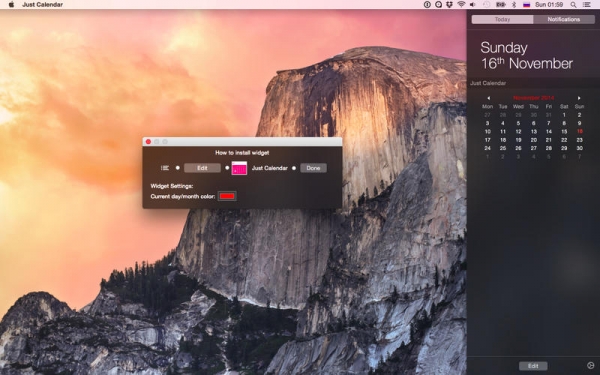Click the Done button in install dialog
The width and height of the screenshot is (600, 375).
click(313, 168)
